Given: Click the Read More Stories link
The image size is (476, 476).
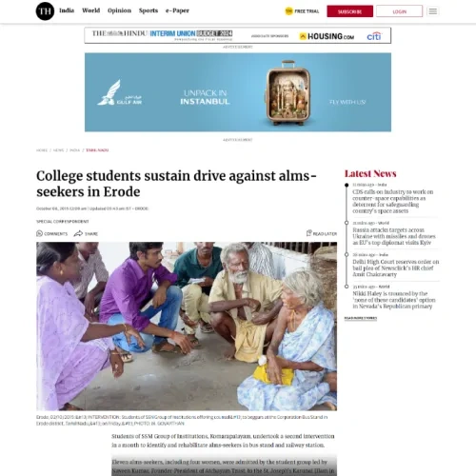Looking at the screenshot, I should tap(361, 318).
